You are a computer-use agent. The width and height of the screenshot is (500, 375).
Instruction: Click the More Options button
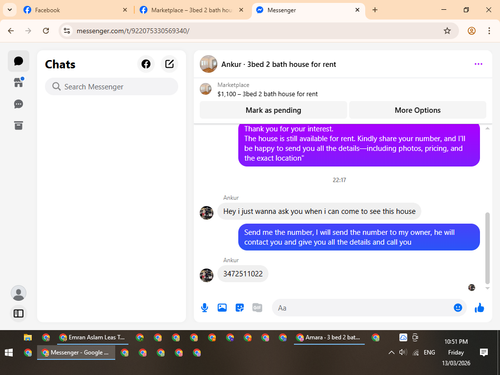coord(417,110)
